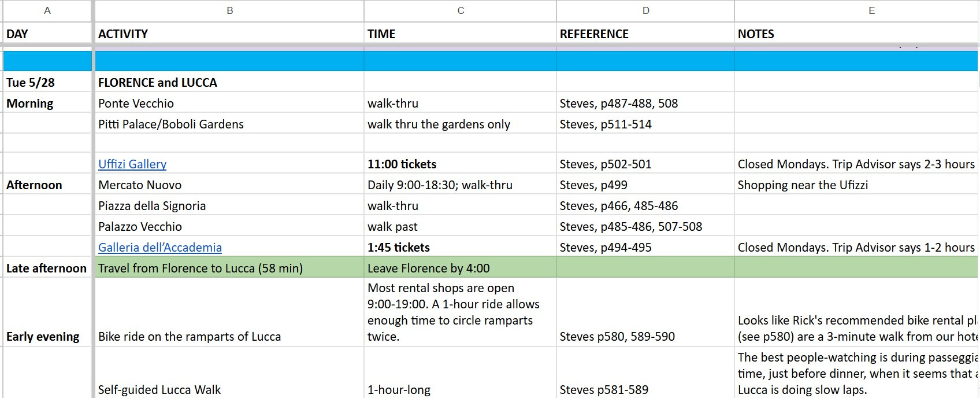Click the ACTIVITY header cell
980x398 pixels.
229,34
